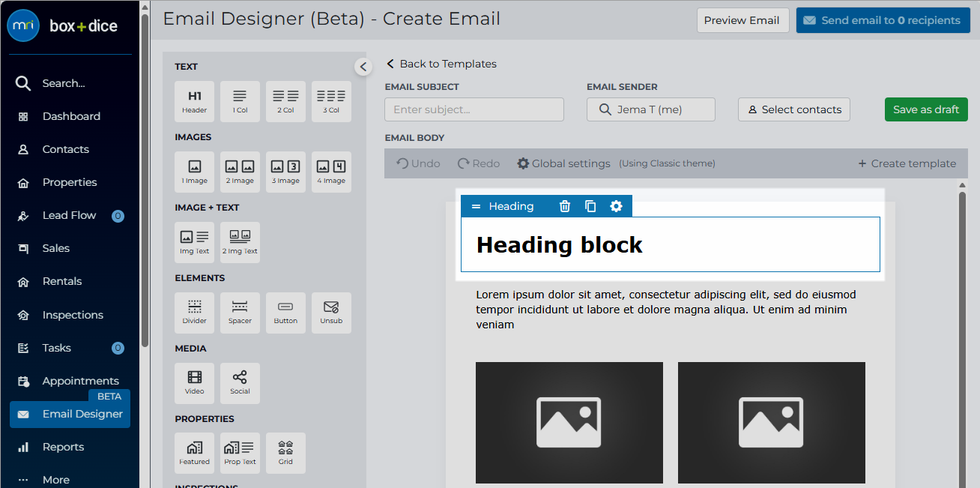Click the Save as draft button
This screenshot has height=488, width=980.
pyautogui.click(x=926, y=109)
